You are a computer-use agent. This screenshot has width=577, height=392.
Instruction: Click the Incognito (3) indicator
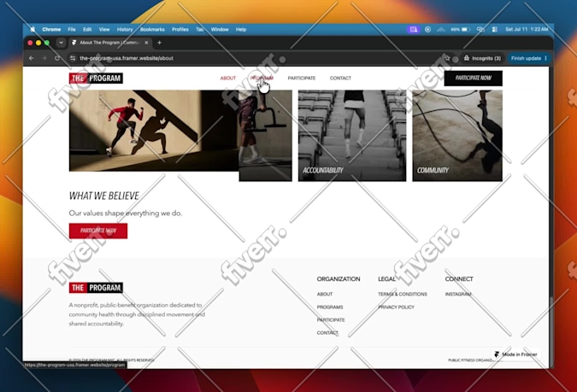coord(482,58)
